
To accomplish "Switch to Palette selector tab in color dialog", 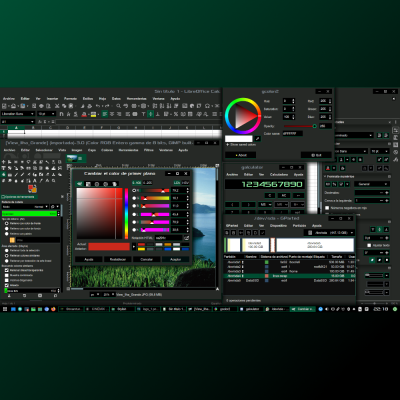I will click(114, 184).
